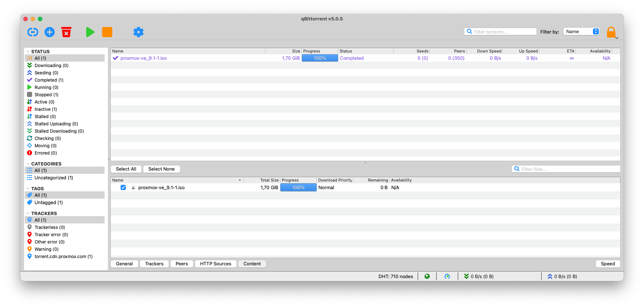Viewport: 644px width, 308px height.
Task: Switch to the Trackers tab
Action: click(154, 264)
